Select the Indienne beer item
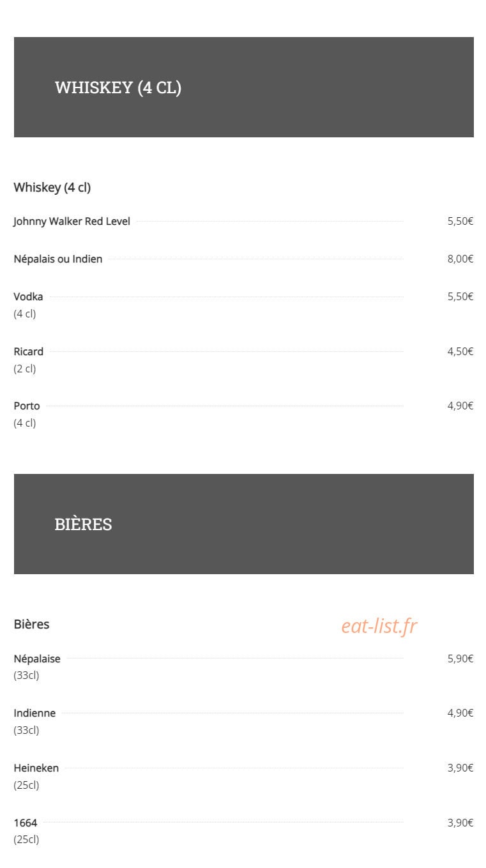 (34, 713)
